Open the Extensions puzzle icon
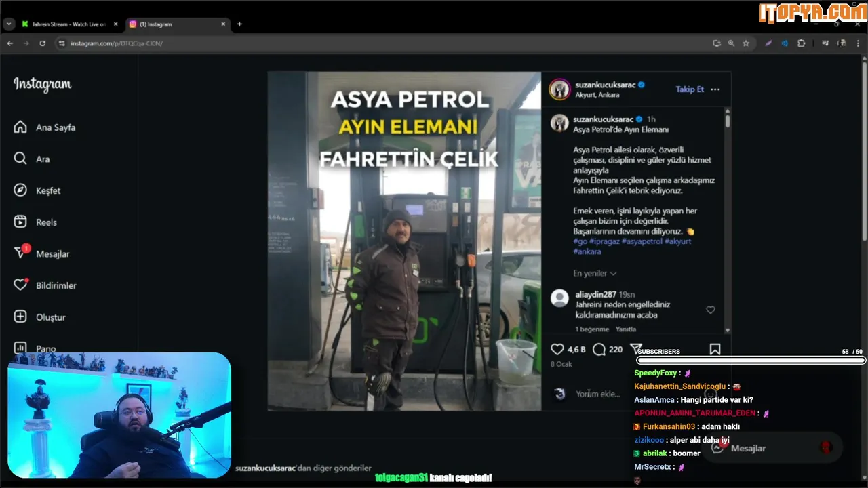868x488 pixels. 801,43
